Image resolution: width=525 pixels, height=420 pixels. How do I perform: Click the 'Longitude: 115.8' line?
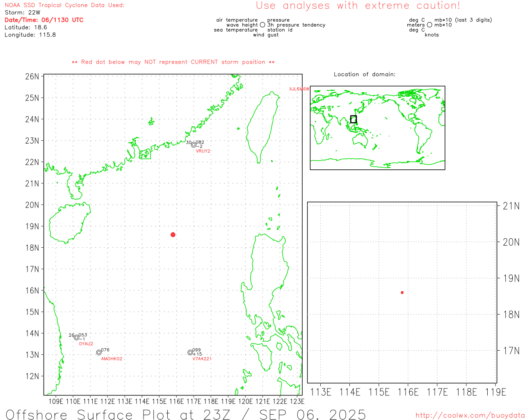30,35
